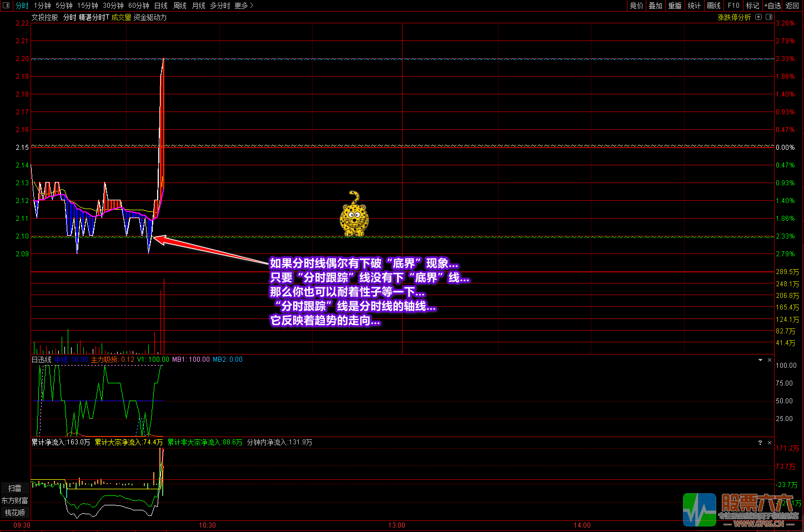Open the 月线 monthly chart
The width and height of the screenshot is (804, 532).
coord(199,6)
